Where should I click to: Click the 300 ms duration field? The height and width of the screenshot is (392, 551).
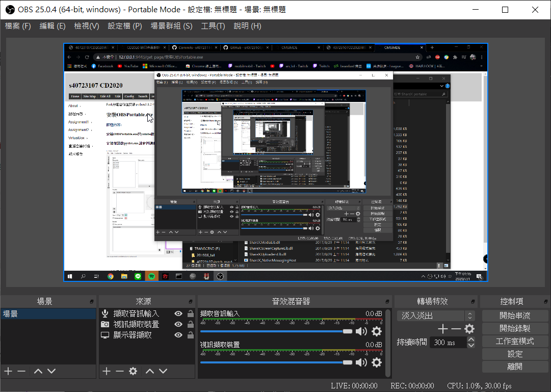click(x=448, y=343)
